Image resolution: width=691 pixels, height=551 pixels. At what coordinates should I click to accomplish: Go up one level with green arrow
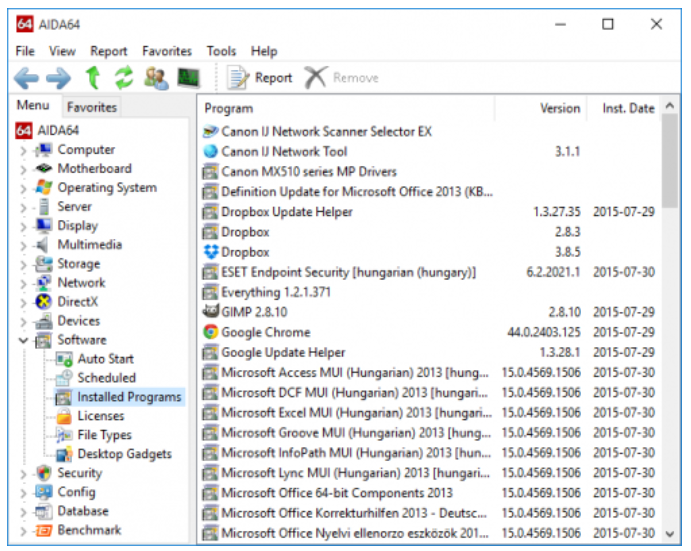[x=93, y=78]
